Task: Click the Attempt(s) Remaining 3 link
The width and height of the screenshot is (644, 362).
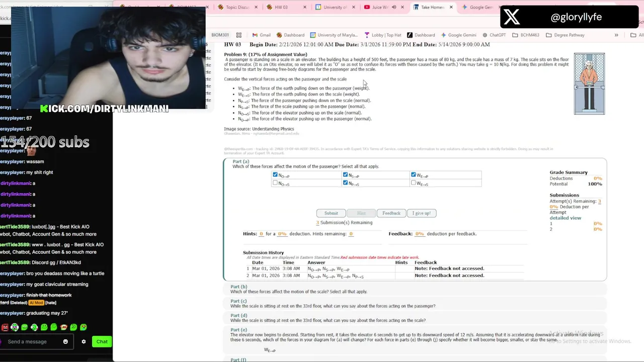Action: point(599,201)
